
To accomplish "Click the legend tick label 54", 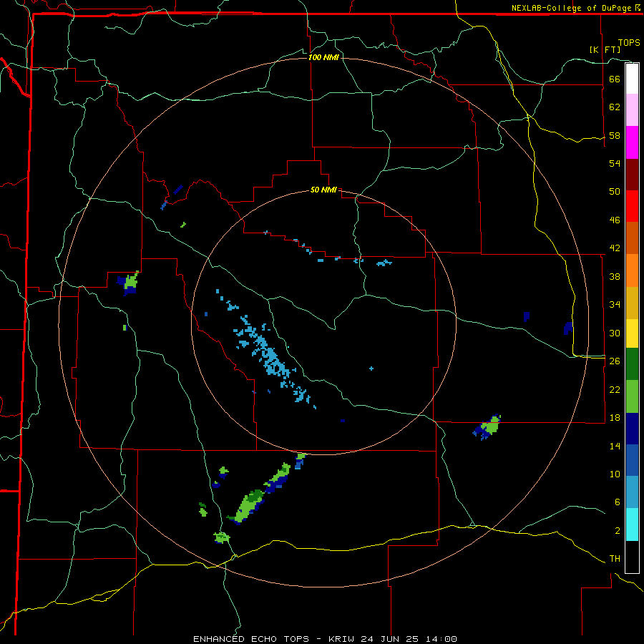I will coord(615,163).
